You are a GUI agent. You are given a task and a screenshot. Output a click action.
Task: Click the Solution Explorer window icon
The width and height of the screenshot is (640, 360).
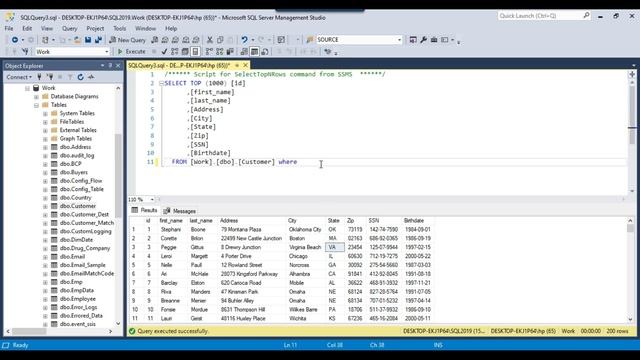point(413,40)
